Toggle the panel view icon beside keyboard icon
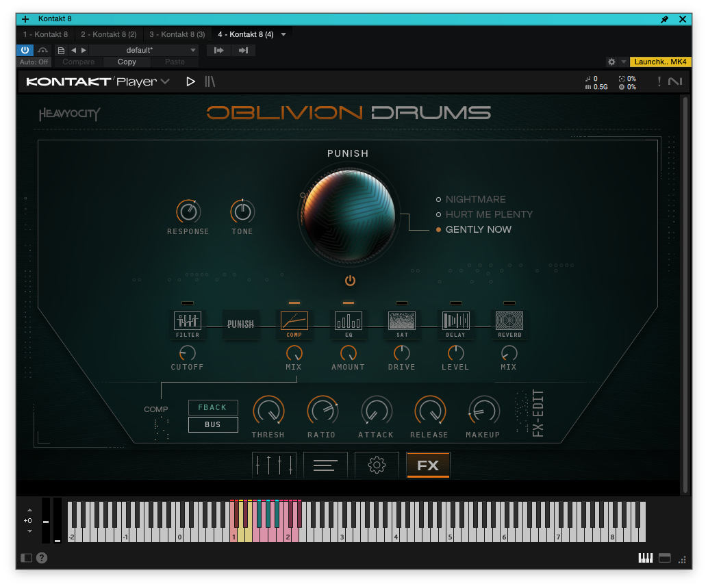This screenshot has height=588, width=708. 665,558
